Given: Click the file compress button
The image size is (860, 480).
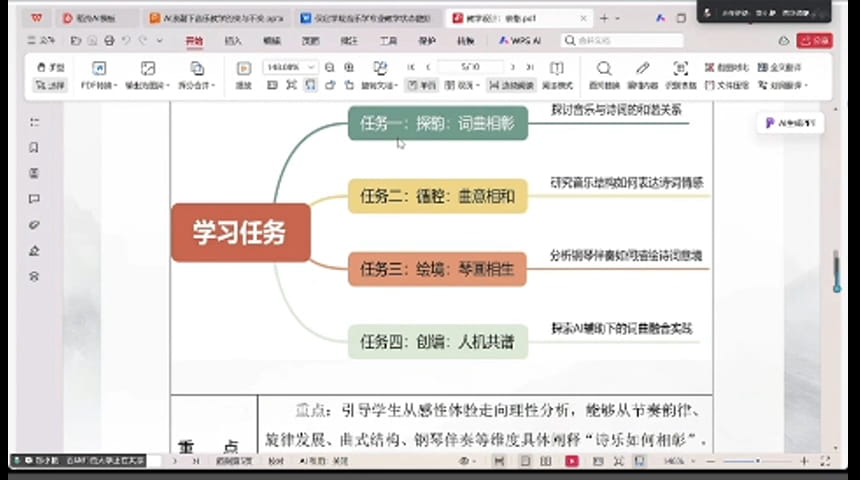Looking at the screenshot, I should coord(726,85).
